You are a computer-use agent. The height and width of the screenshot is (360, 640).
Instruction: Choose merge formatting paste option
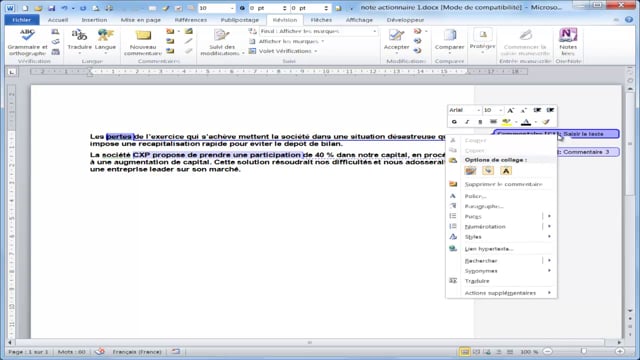(x=488, y=171)
